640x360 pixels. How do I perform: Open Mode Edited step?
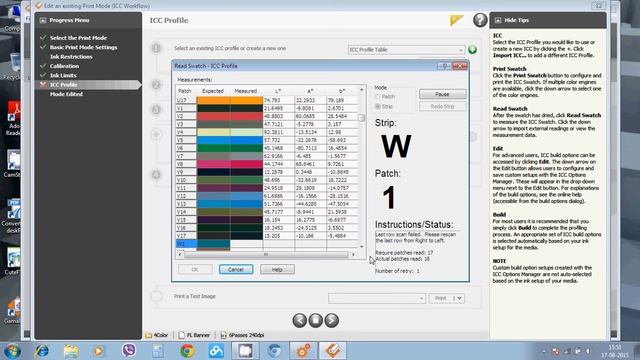click(66, 94)
